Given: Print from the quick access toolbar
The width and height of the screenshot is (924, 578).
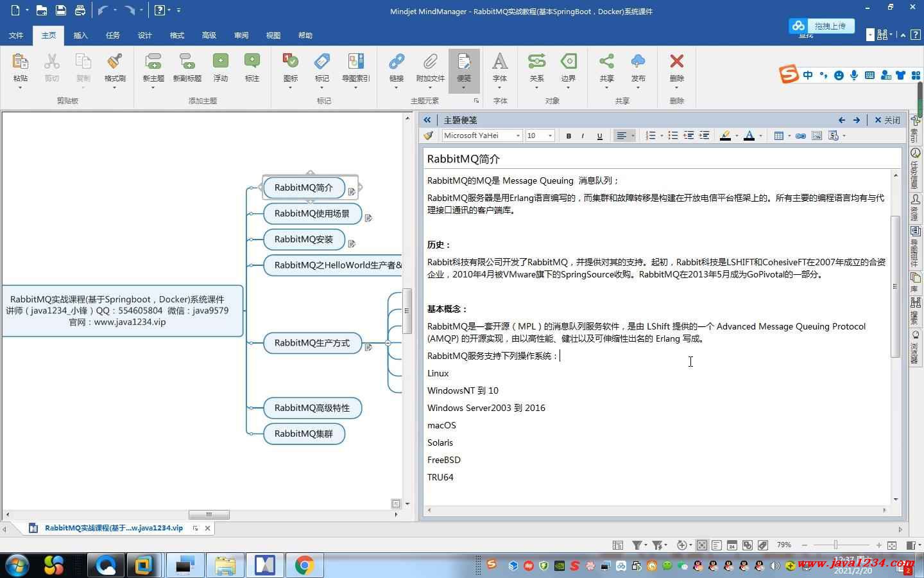Looking at the screenshot, I should point(80,10).
